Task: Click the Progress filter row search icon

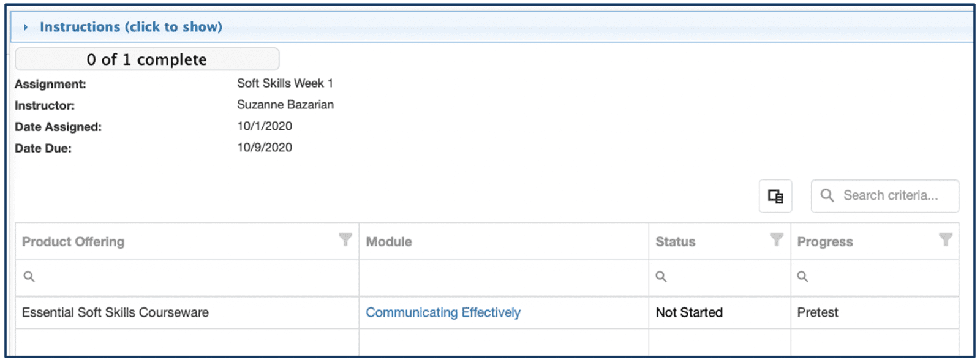Action: click(802, 277)
